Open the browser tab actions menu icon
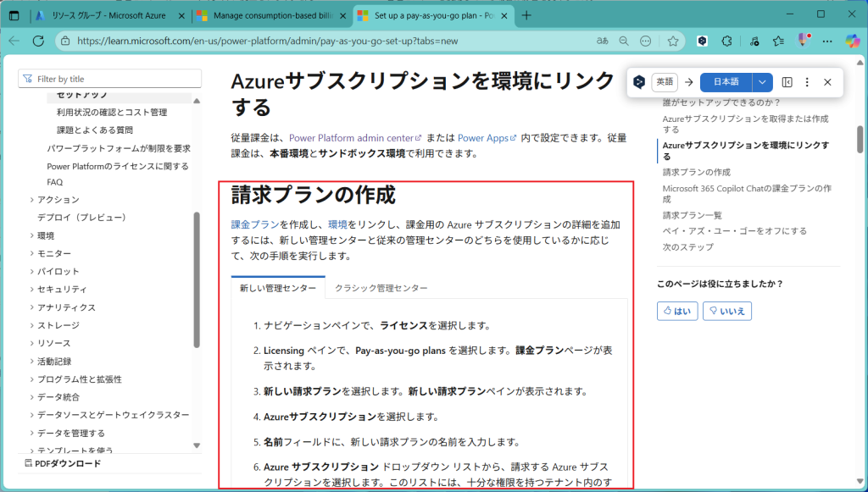868x492 pixels. [x=14, y=15]
